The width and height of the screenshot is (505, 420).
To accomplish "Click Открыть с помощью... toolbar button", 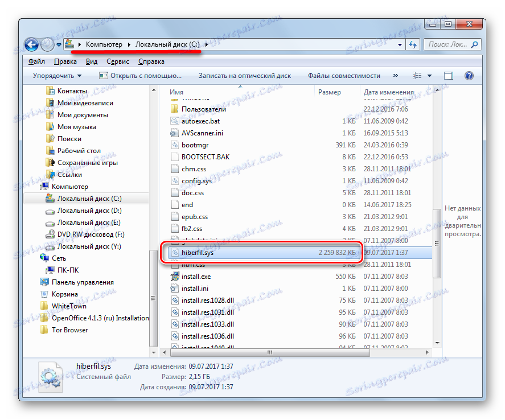I will click(x=141, y=76).
